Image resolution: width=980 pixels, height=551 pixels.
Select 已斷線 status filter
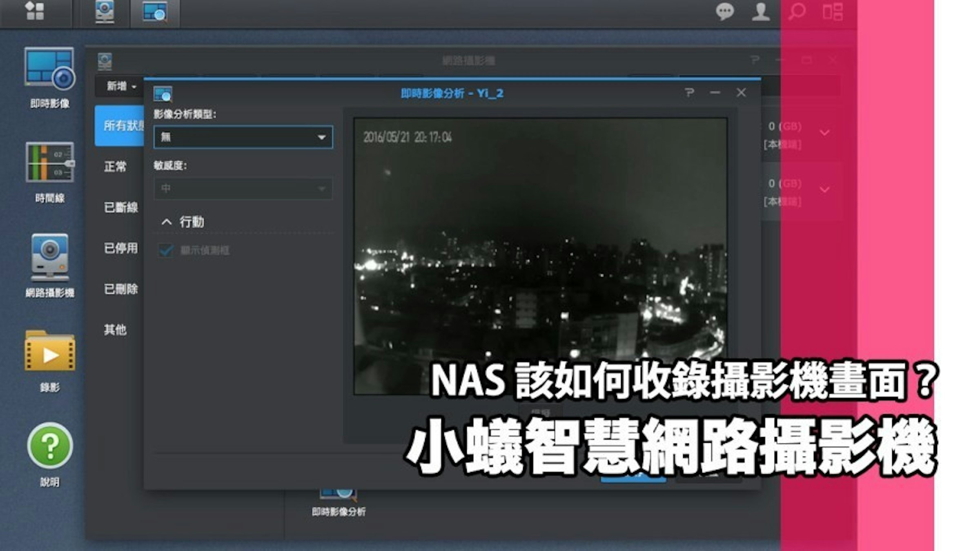[121, 207]
